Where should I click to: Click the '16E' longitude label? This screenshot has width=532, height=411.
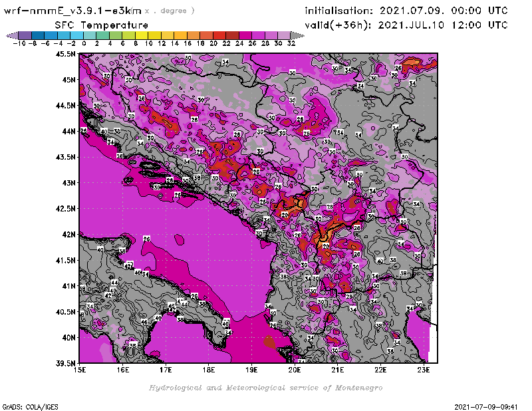[x=123, y=370]
